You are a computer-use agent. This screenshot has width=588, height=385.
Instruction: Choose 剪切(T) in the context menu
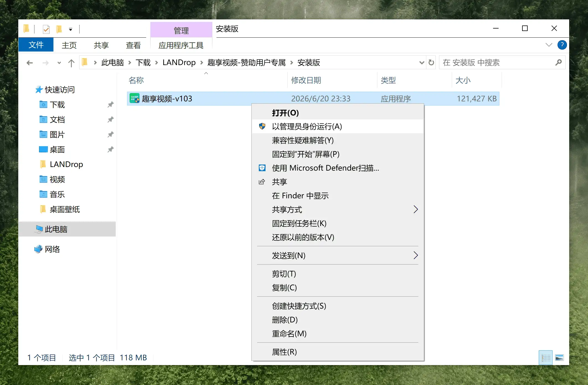[x=338, y=274]
